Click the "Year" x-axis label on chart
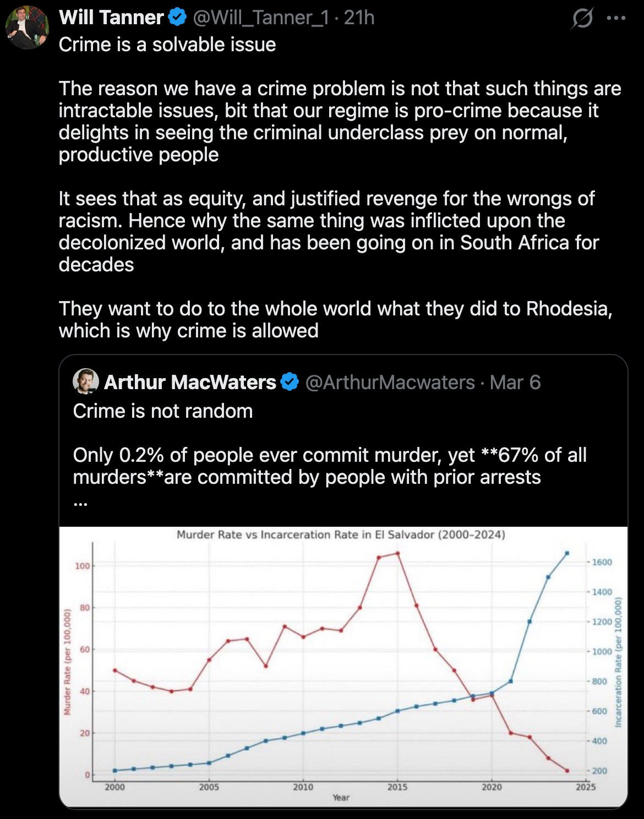 tap(341, 798)
